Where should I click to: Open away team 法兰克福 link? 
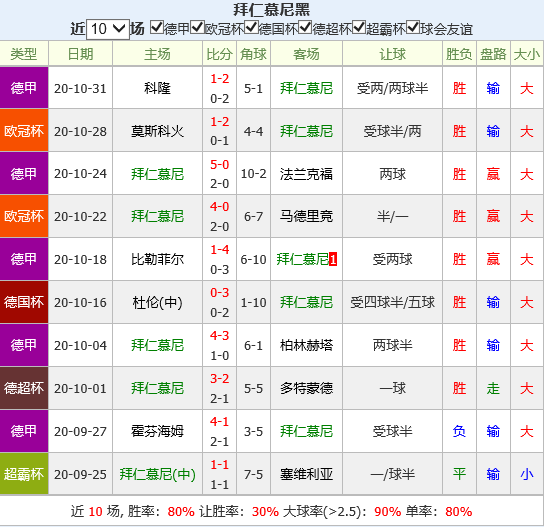pos(306,174)
